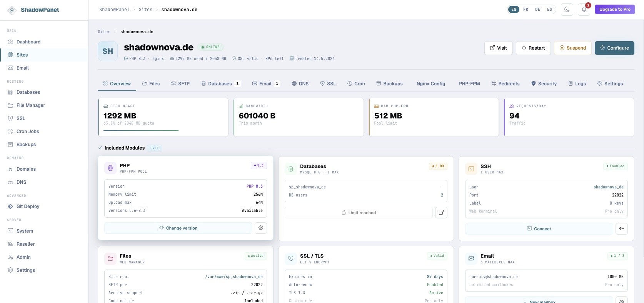Screen dimensions: 644x303
Task: Click the Domains icon in sidebar
Action: (10, 169)
